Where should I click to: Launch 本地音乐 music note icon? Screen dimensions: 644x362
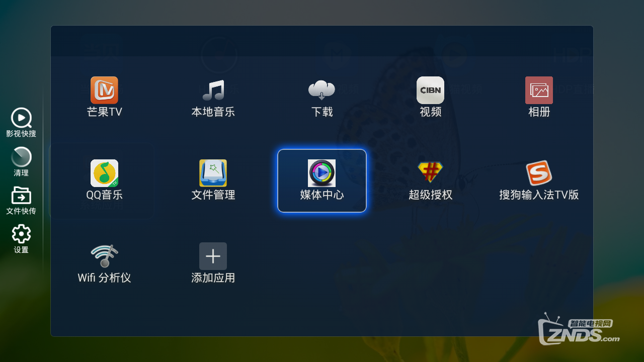click(213, 90)
